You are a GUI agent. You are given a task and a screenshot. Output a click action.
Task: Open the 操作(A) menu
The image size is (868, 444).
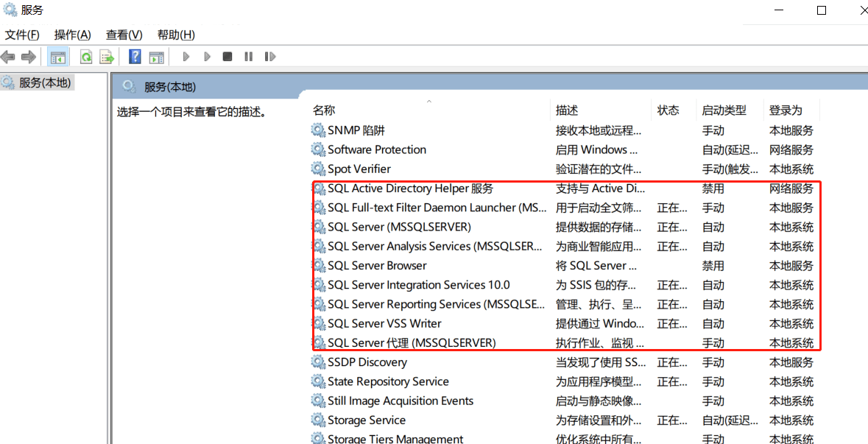pyautogui.click(x=73, y=35)
